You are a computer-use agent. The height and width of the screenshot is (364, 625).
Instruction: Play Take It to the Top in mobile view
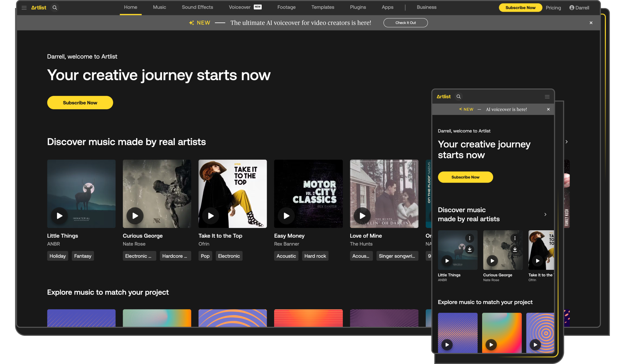pos(537,261)
